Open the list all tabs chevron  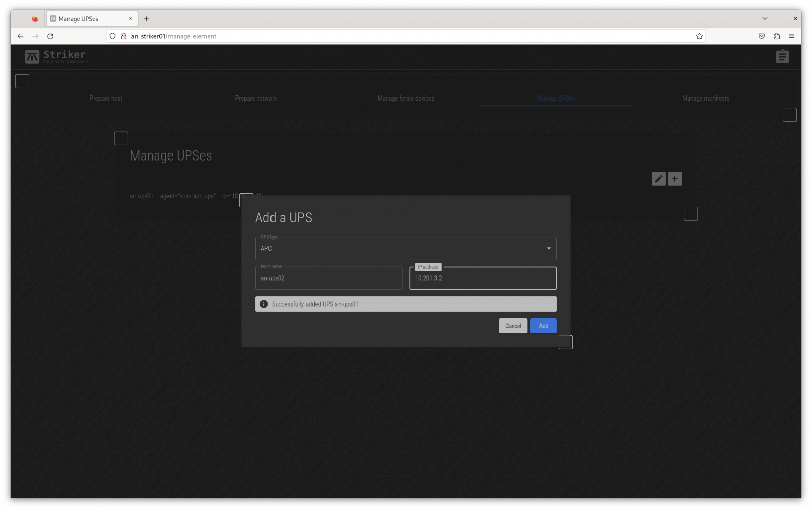point(765,19)
